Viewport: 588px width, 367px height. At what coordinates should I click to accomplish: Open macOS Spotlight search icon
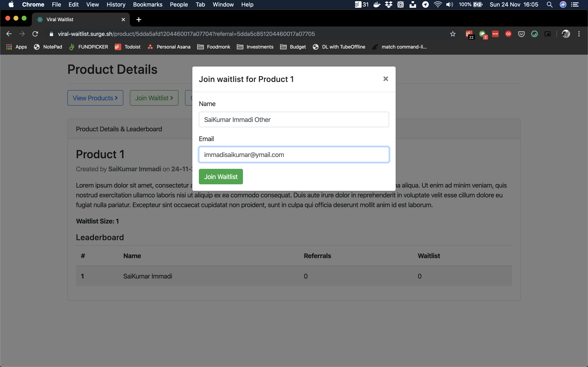coord(549,4)
